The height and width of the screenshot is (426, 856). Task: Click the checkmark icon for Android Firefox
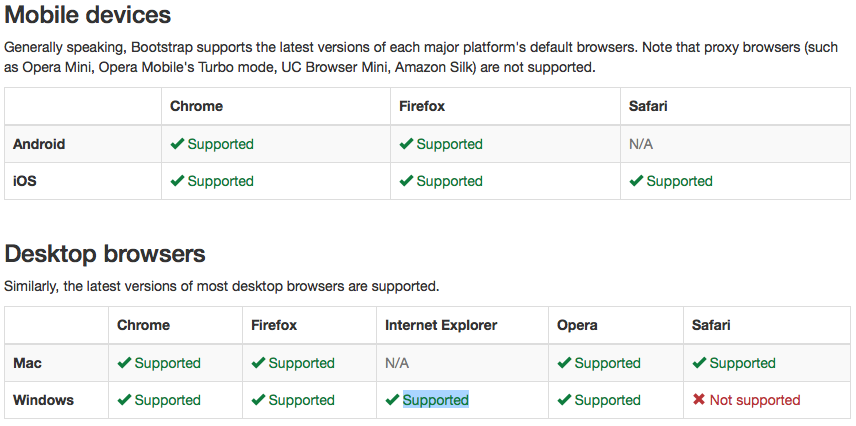[x=406, y=144]
